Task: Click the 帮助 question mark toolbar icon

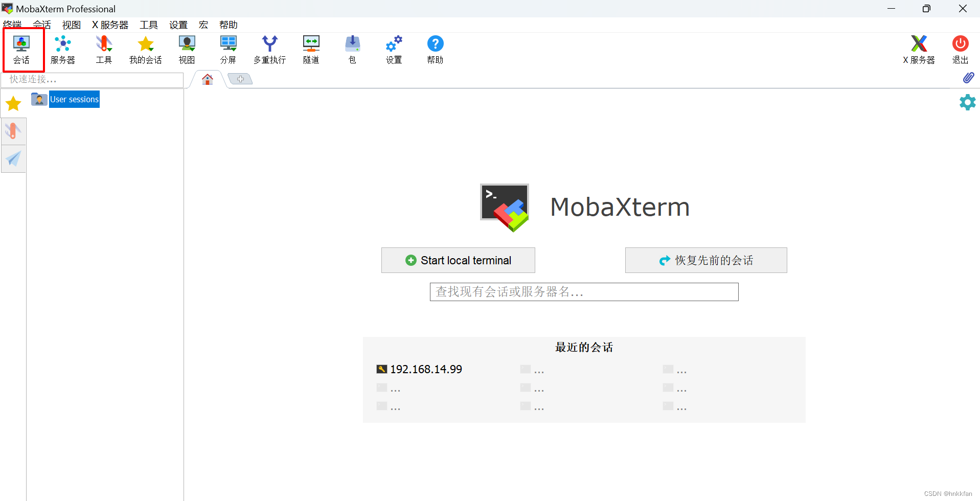Action: [435, 50]
